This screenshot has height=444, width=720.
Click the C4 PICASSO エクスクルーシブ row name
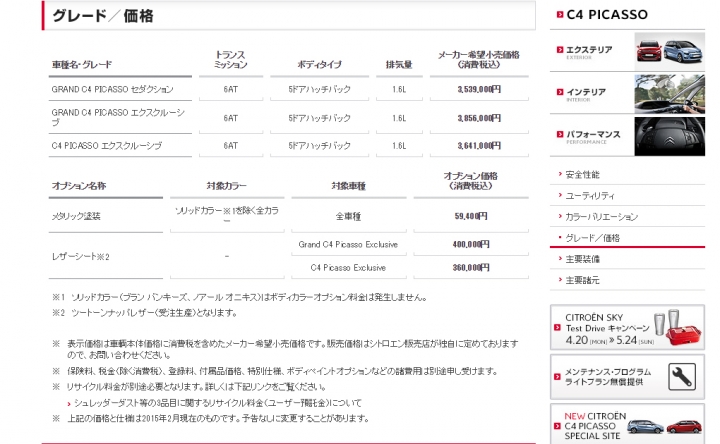pos(107,146)
